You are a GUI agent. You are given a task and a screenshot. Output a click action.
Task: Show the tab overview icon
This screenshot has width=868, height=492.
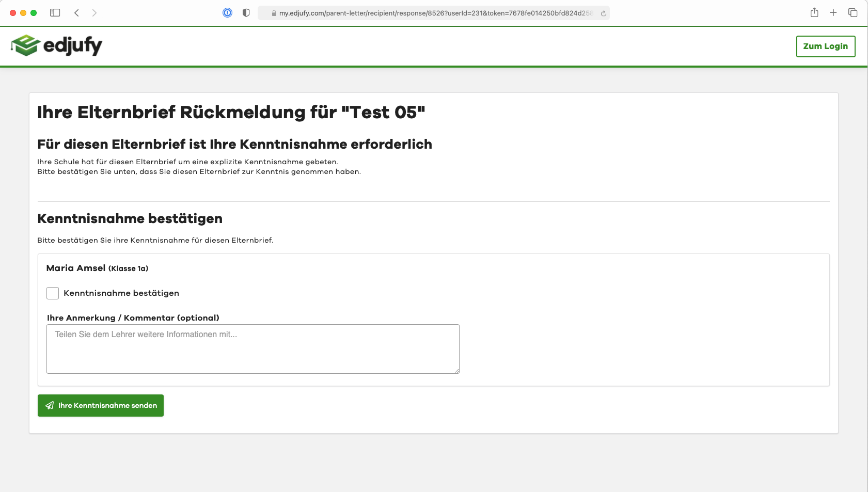[853, 13]
